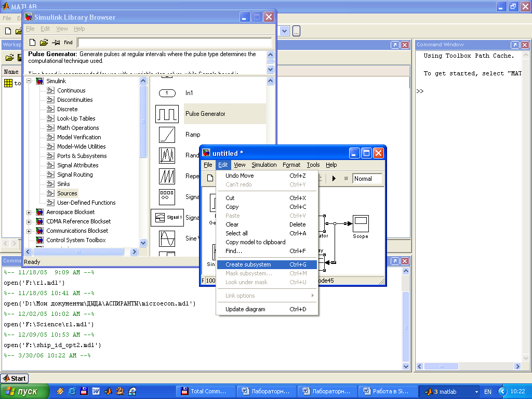Select the Math Operations library
Image resolution: width=532 pixels, height=399 pixels.
point(78,128)
